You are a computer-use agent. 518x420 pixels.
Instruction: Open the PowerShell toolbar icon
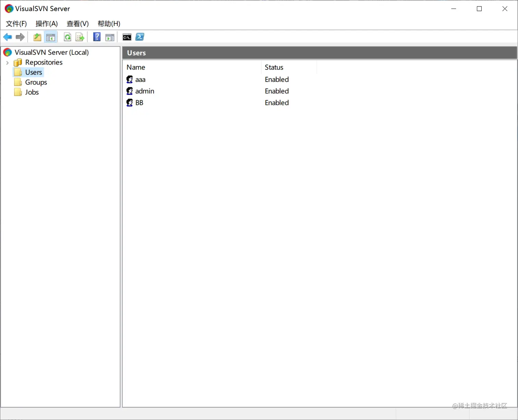click(x=140, y=37)
